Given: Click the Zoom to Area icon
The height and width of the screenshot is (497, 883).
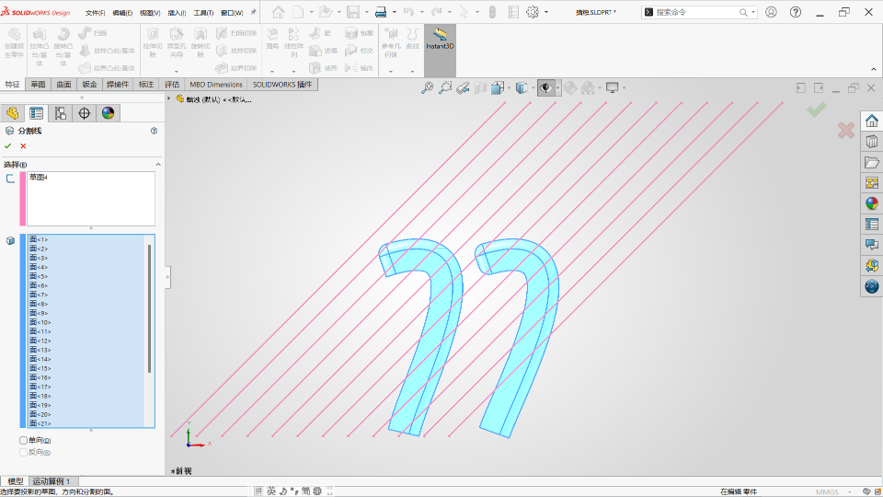Looking at the screenshot, I should (x=445, y=88).
